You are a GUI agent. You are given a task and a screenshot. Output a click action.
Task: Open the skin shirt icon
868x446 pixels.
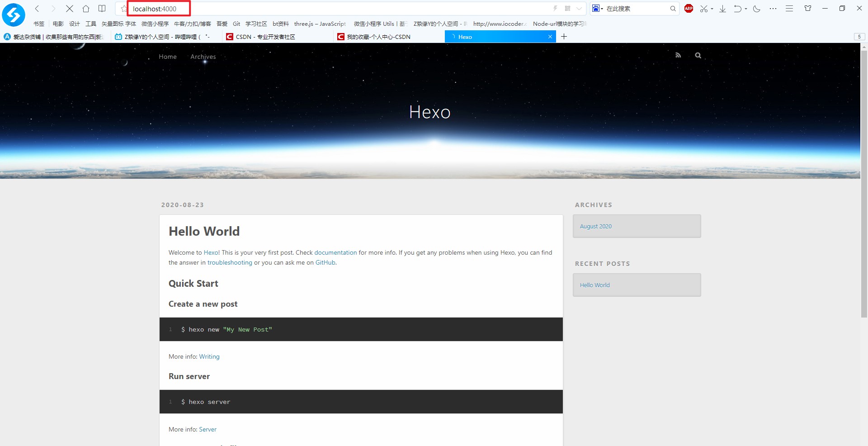click(x=808, y=8)
